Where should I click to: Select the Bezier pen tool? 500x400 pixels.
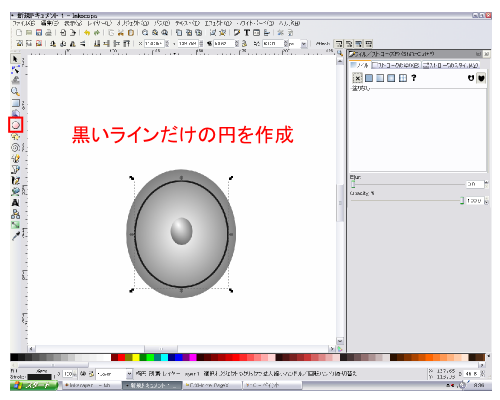pyautogui.click(x=15, y=169)
